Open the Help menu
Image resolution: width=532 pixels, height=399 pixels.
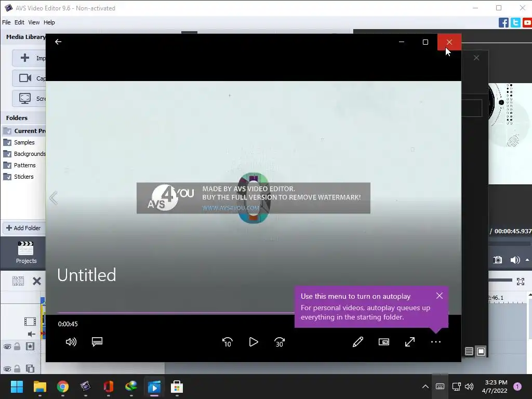pos(49,22)
